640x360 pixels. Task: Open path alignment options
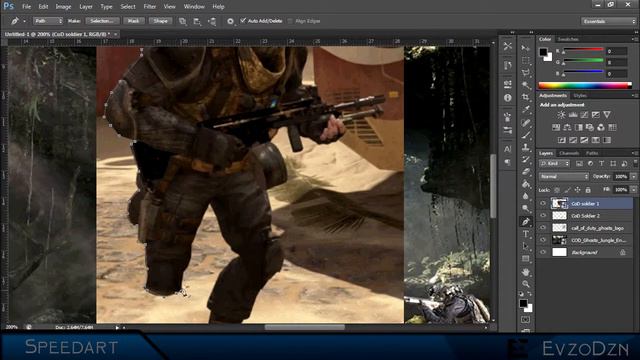[197, 21]
